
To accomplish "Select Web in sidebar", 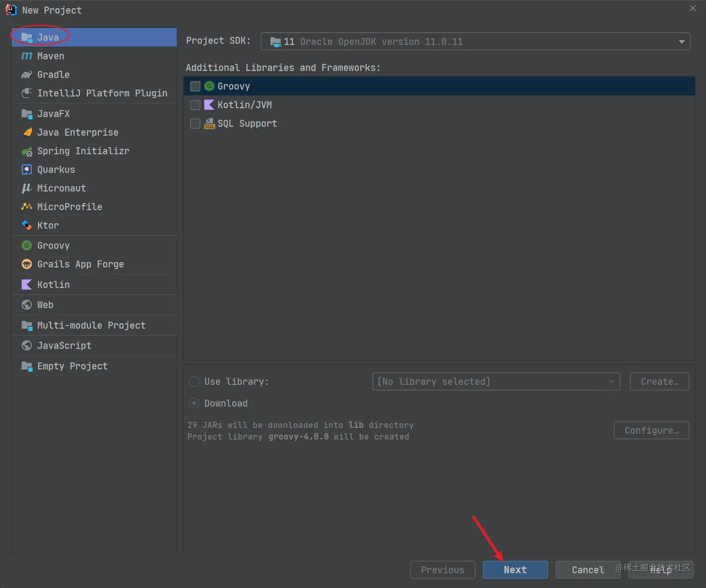I will coord(94,305).
